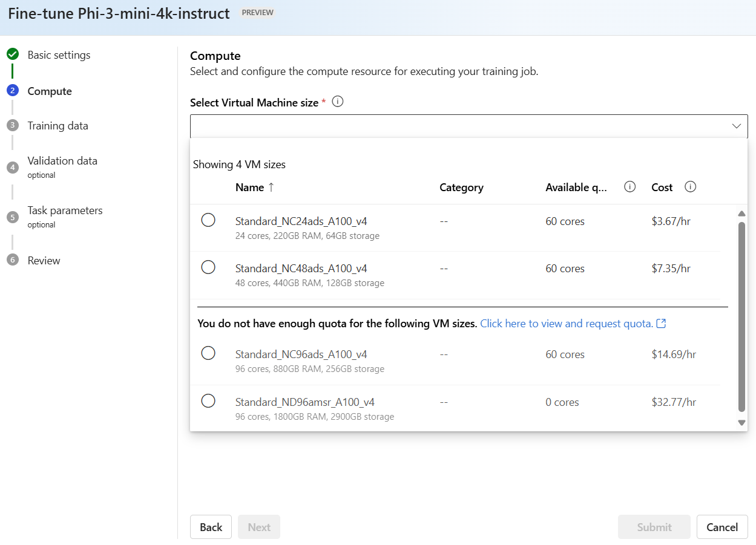The image size is (756, 545).
Task: Go to Validation data step in sidebar
Action: click(62, 161)
